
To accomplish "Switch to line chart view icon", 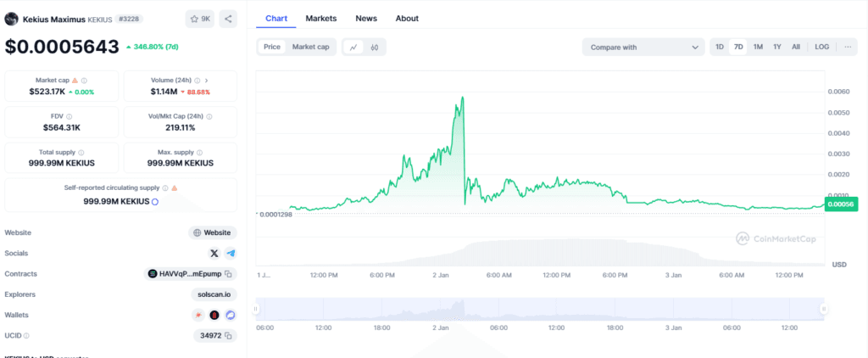I will pos(353,48).
